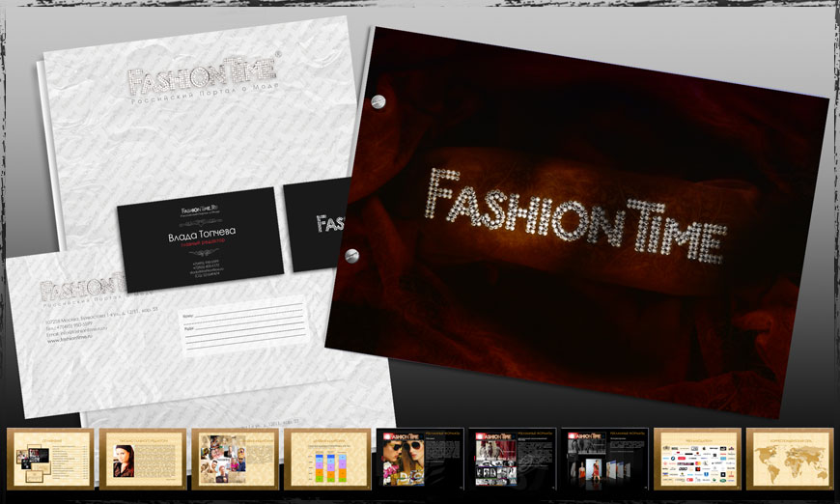Click the FashionTime logo on the envelope
This screenshot has width=840, height=504.
[82, 289]
